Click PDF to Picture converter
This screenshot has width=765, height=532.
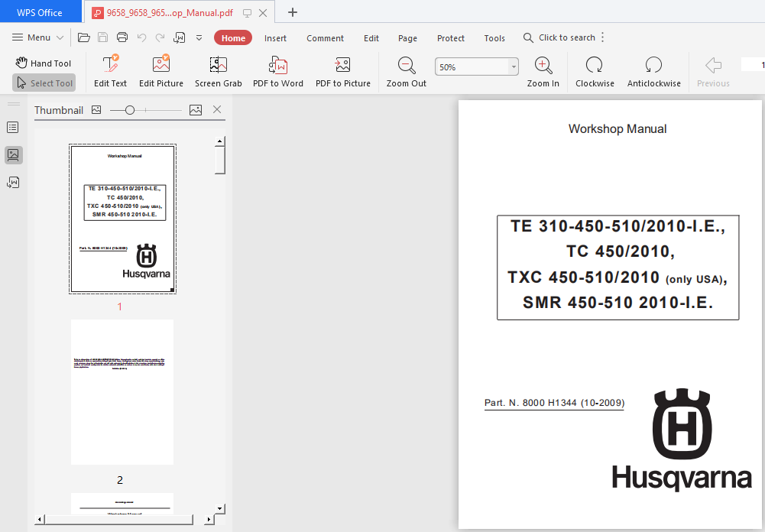click(x=343, y=71)
